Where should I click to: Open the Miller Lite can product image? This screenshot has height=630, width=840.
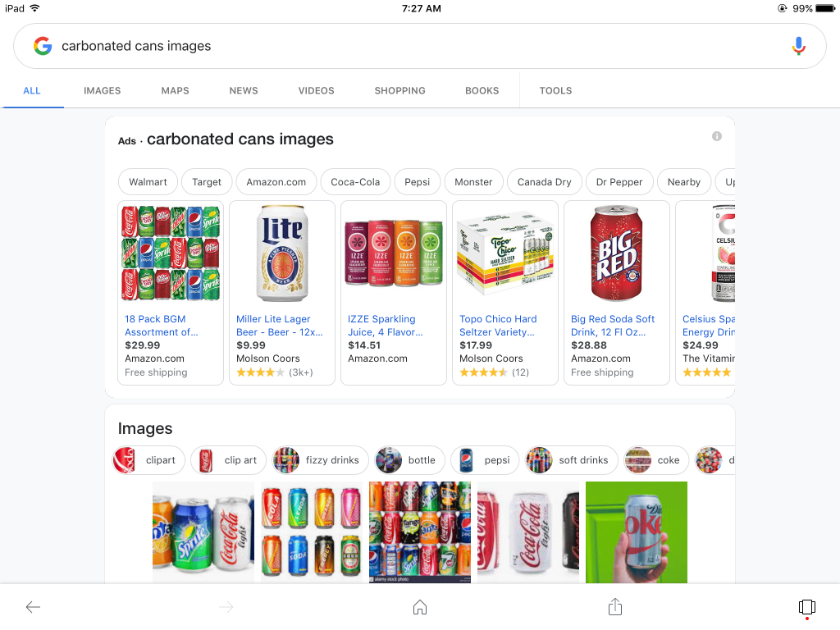click(x=281, y=253)
